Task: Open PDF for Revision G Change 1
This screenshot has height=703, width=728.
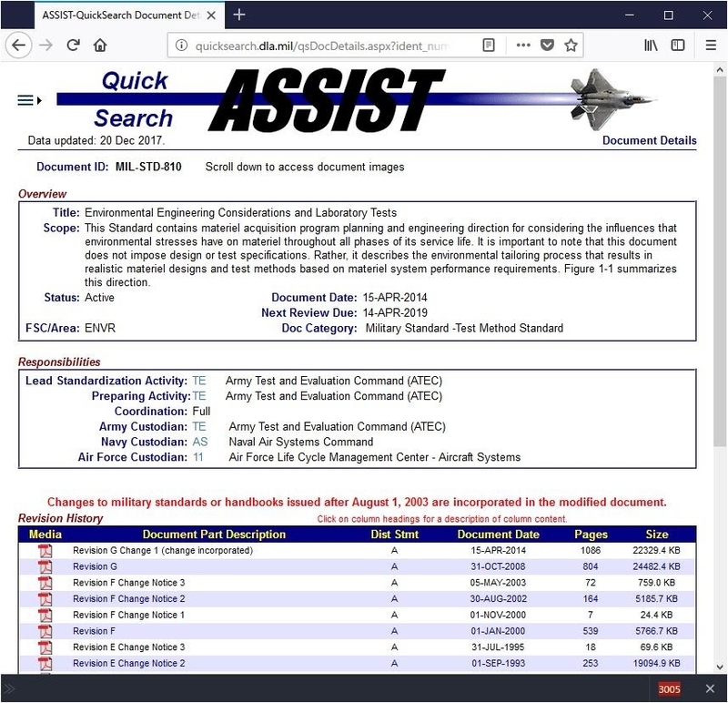Action: click(x=45, y=551)
